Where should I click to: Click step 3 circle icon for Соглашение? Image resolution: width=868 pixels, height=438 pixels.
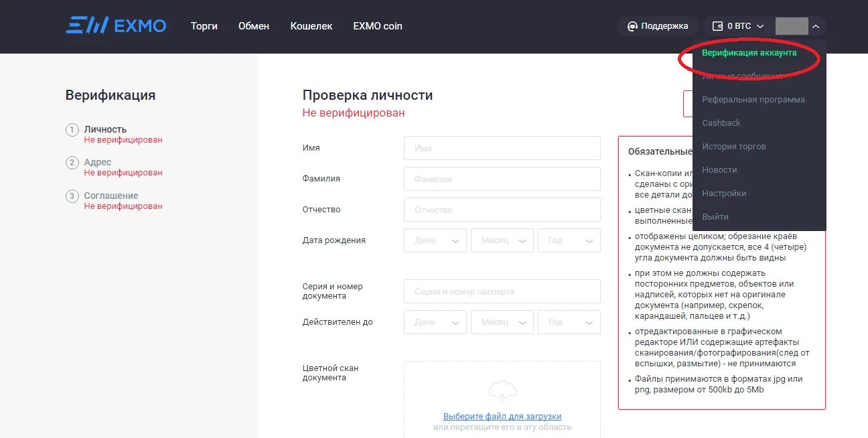[72, 196]
